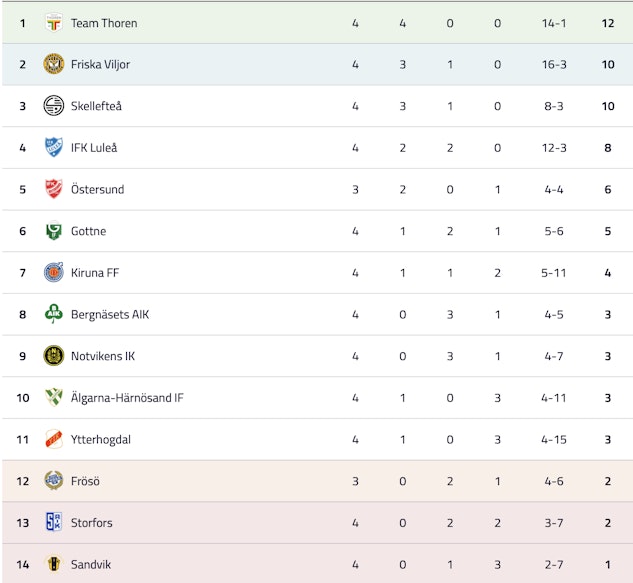Open the Team Thoren team link
The width and height of the screenshot is (633, 583).
pyautogui.click(x=104, y=23)
